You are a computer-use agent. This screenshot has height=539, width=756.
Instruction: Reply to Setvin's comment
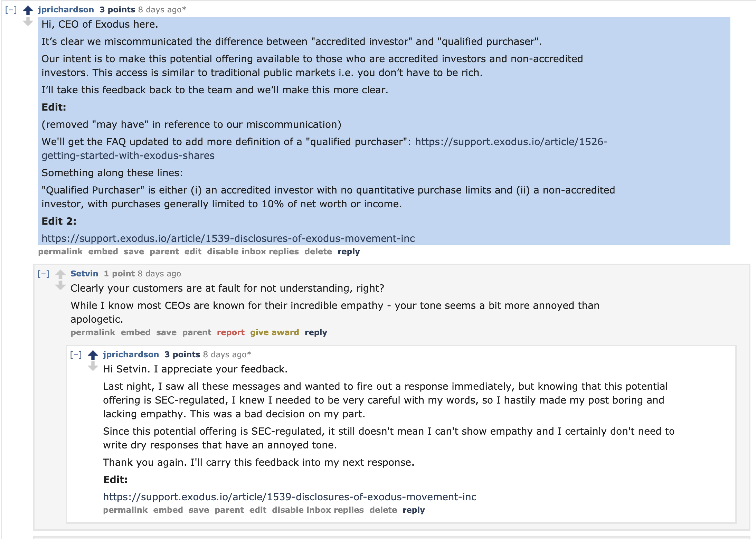(316, 332)
